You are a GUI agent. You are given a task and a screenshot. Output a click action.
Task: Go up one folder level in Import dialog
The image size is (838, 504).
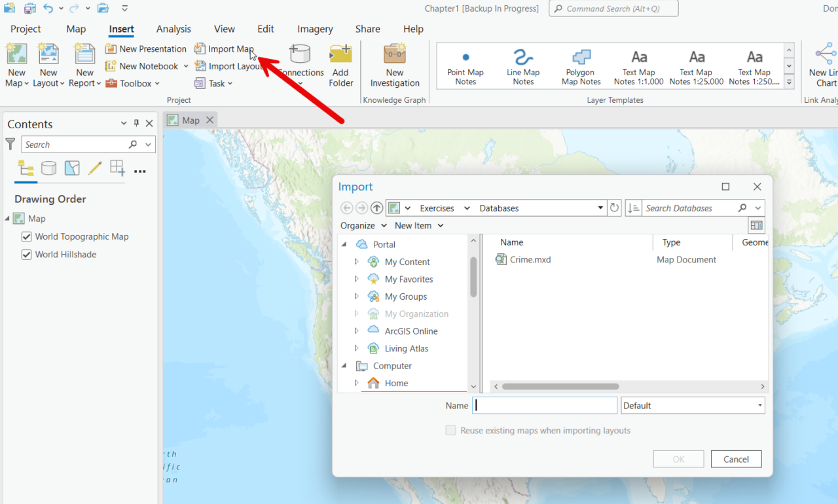(x=376, y=208)
